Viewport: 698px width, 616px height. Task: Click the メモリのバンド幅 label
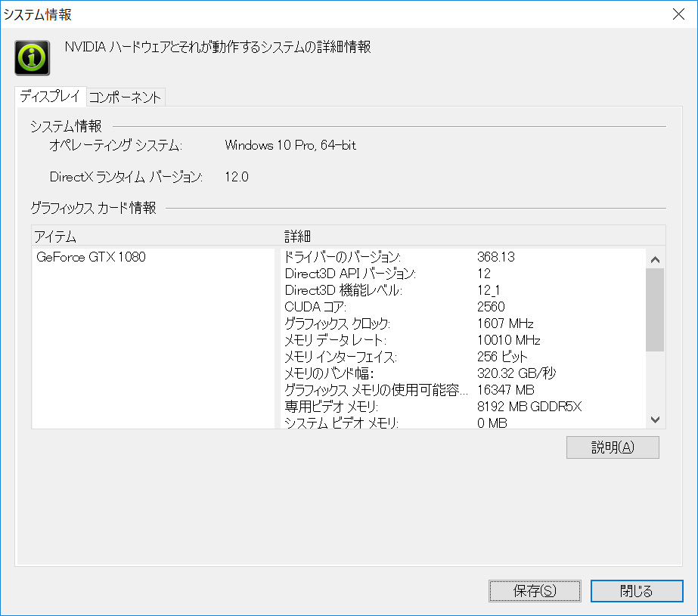(x=328, y=373)
